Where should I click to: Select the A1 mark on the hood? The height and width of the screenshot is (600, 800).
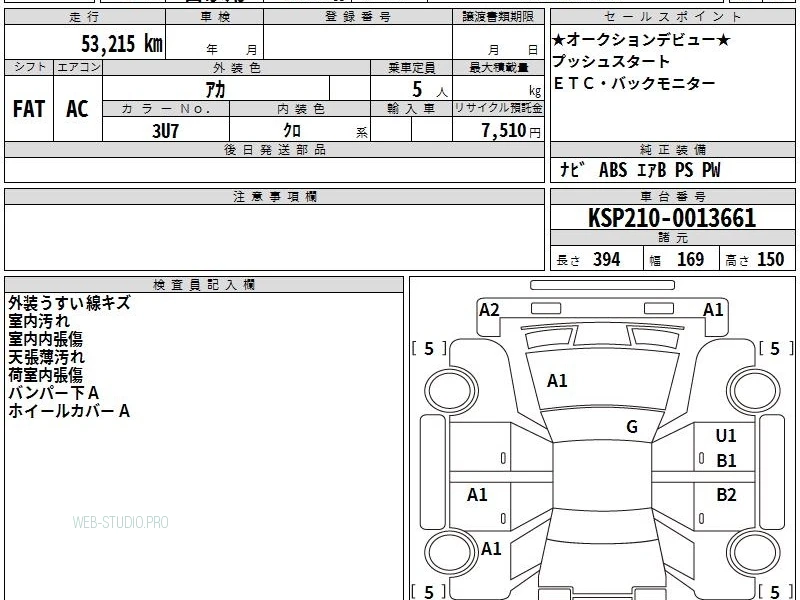pos(557,381)
